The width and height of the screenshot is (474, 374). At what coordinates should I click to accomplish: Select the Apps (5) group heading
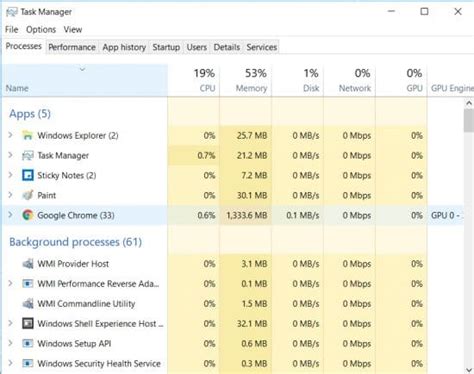[30, 114]
